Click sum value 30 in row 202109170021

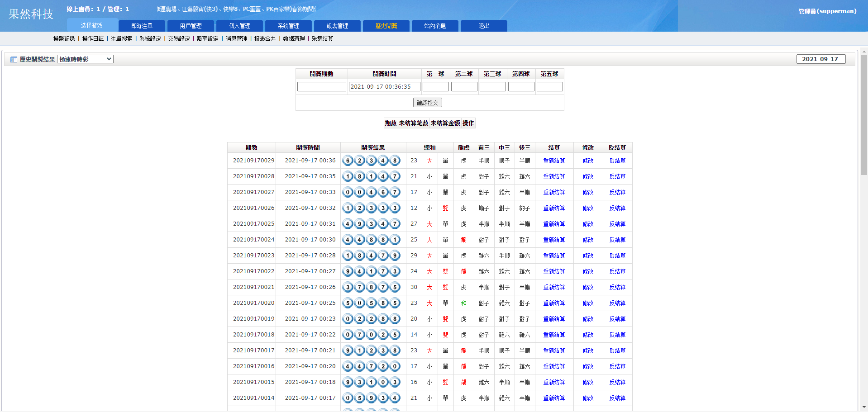coord(414,287)
